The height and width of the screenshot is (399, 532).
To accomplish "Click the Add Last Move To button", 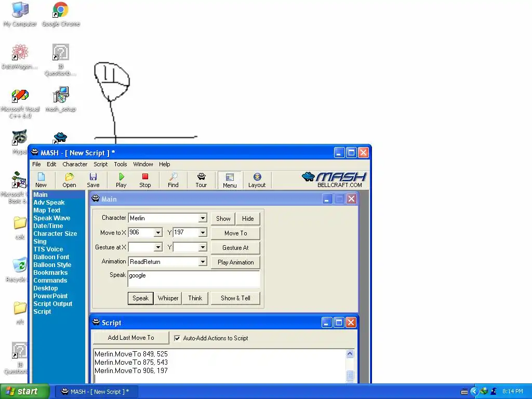I will [131, 338].
